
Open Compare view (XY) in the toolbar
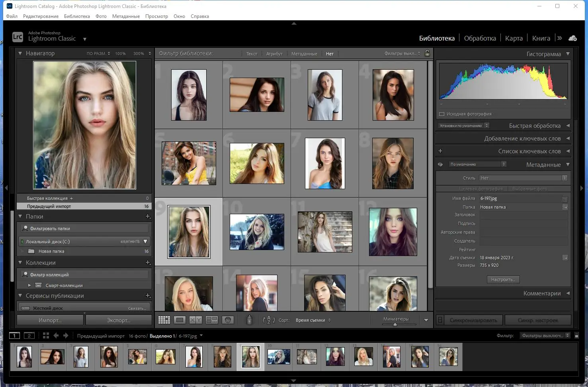(x=195, y=320)
